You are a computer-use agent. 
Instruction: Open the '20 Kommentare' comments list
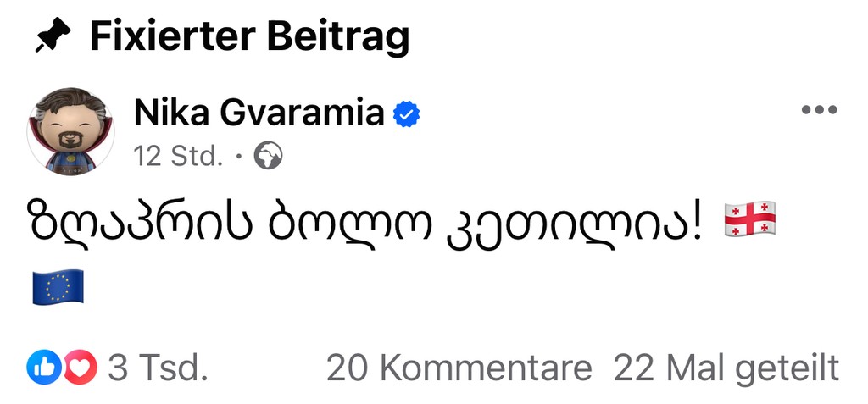point(459,368)
